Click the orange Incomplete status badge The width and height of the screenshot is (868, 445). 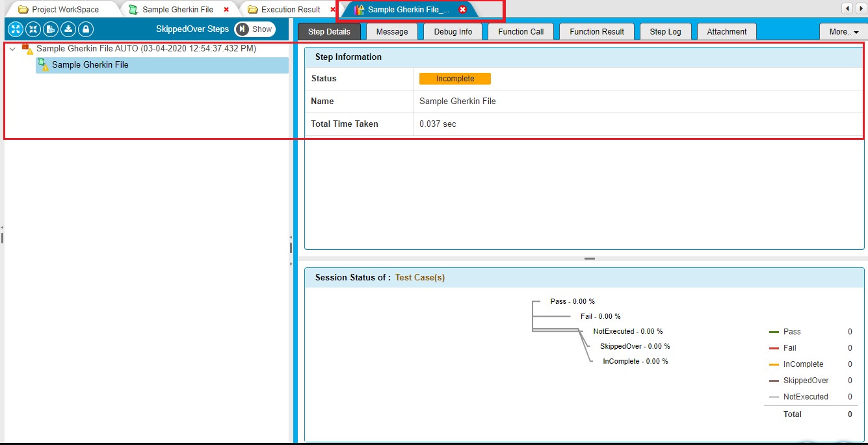(454, 79)
